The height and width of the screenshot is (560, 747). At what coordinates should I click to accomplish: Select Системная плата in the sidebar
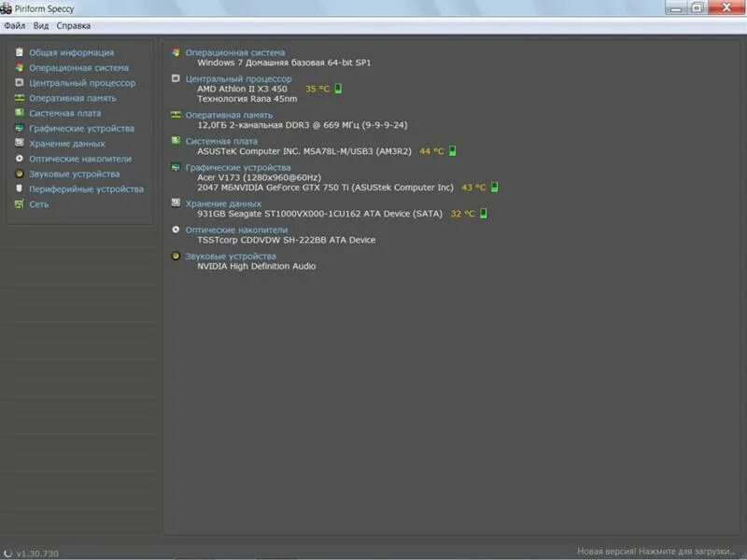coord(64,113)
